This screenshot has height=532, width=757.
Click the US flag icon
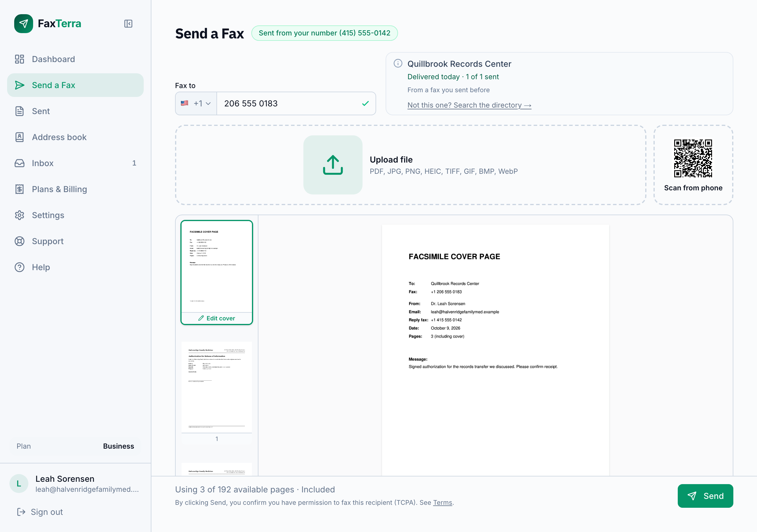[x=185, y=103]
